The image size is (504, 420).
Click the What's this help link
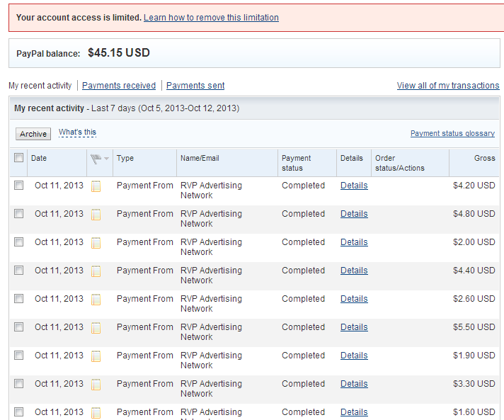pyautogui.click(x=77, y=132)
